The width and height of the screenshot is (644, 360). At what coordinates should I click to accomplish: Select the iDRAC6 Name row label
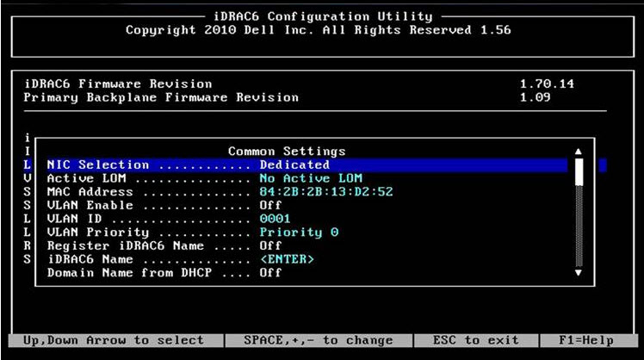click(x=90, y=259)
